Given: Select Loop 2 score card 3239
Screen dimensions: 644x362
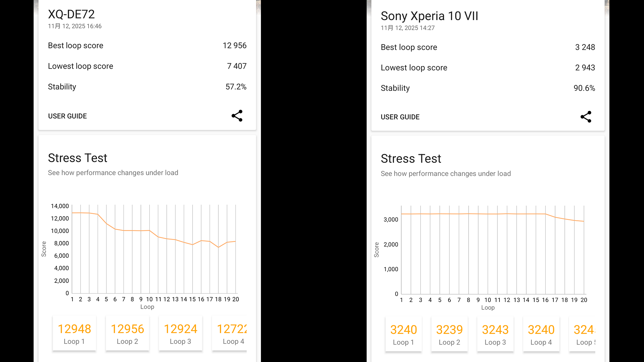Looking at the screenshot, I should tap(449, 334).
